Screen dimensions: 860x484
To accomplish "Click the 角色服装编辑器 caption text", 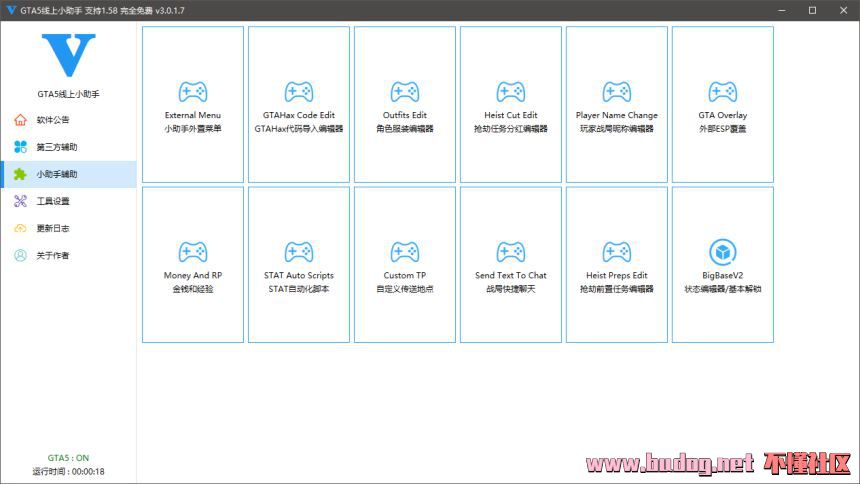I will (405, 129).
